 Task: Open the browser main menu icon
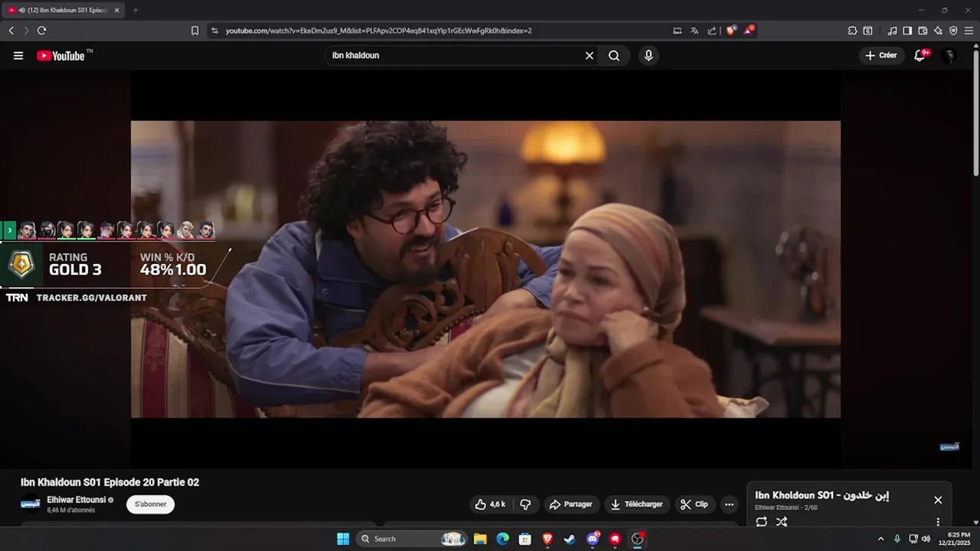click(969, 31)
